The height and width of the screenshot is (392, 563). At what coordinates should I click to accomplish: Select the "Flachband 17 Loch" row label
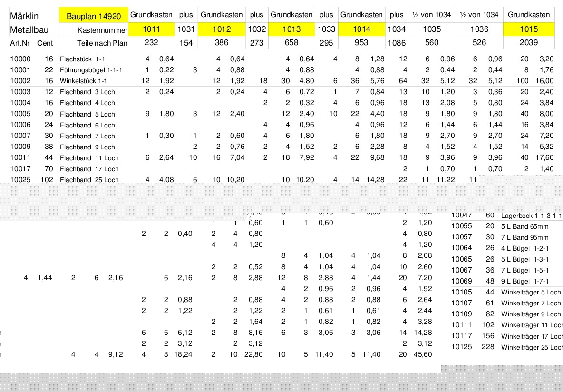pos(89,169)
